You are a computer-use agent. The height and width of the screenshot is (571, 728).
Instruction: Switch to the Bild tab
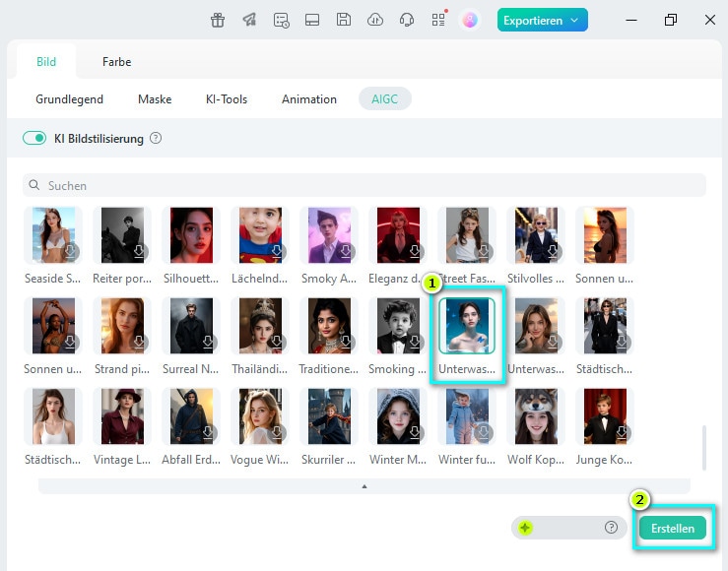[46, 62]
